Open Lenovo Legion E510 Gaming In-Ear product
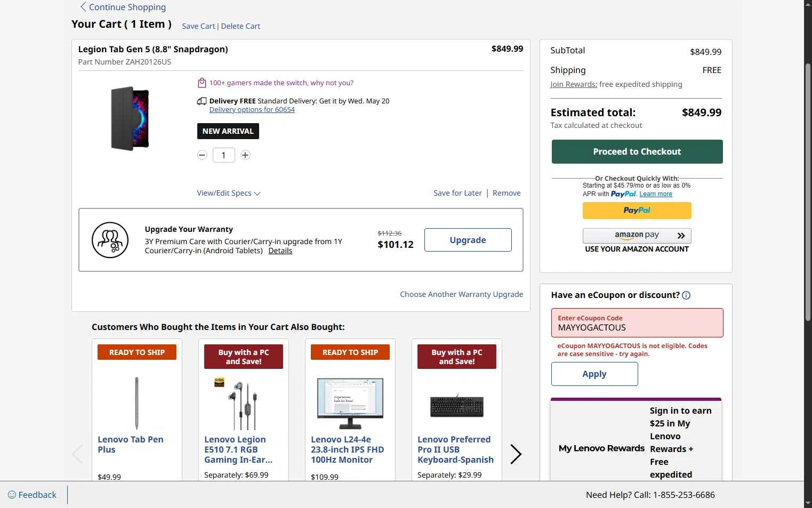The image size is (812, 508). click(x=238, y=449)
